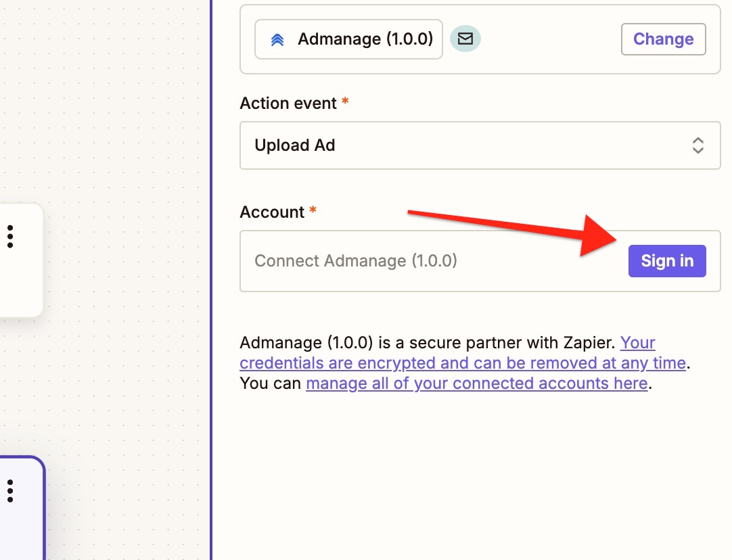Click the Account label
This screenshot has height=560, width=732.
point(272,212)
